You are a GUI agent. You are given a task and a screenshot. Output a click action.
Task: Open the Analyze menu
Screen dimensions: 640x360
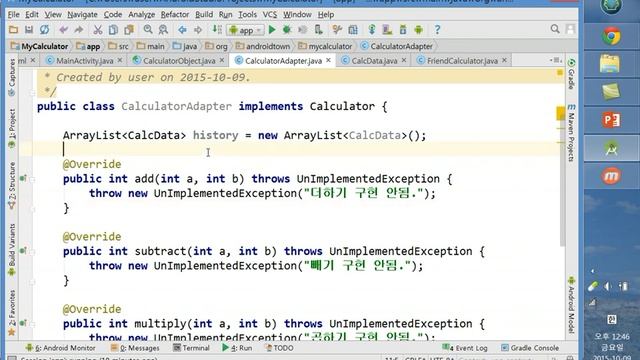[142, 15]
